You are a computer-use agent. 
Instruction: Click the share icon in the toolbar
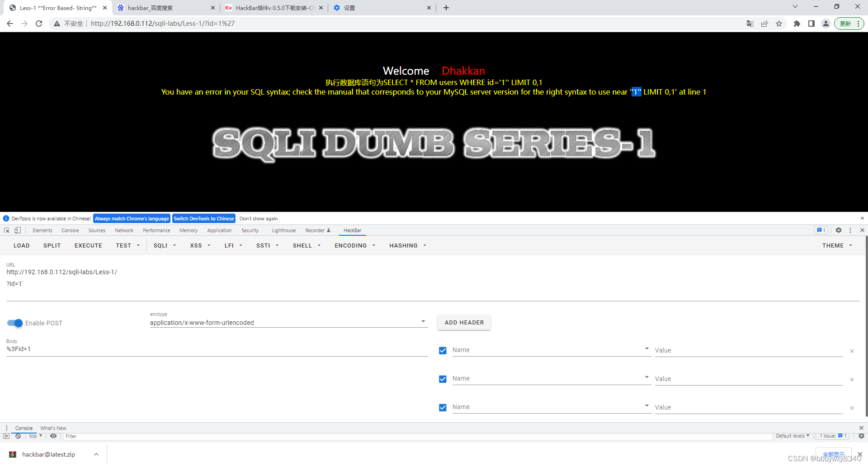764,23
